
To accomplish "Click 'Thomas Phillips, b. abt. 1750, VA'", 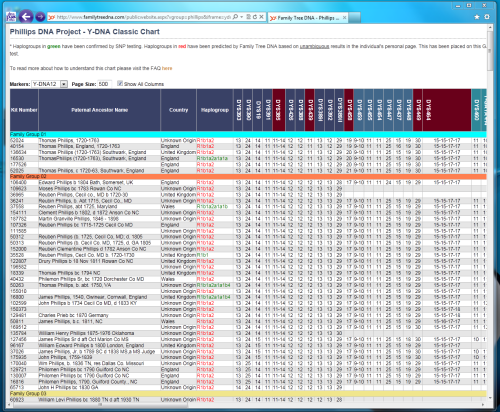I will point(75,285).
